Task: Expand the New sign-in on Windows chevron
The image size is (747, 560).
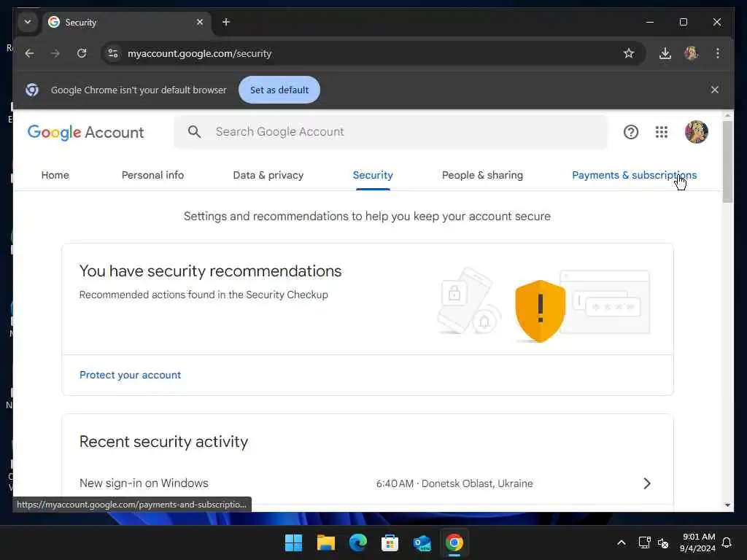Action: (x=646, y=483)
